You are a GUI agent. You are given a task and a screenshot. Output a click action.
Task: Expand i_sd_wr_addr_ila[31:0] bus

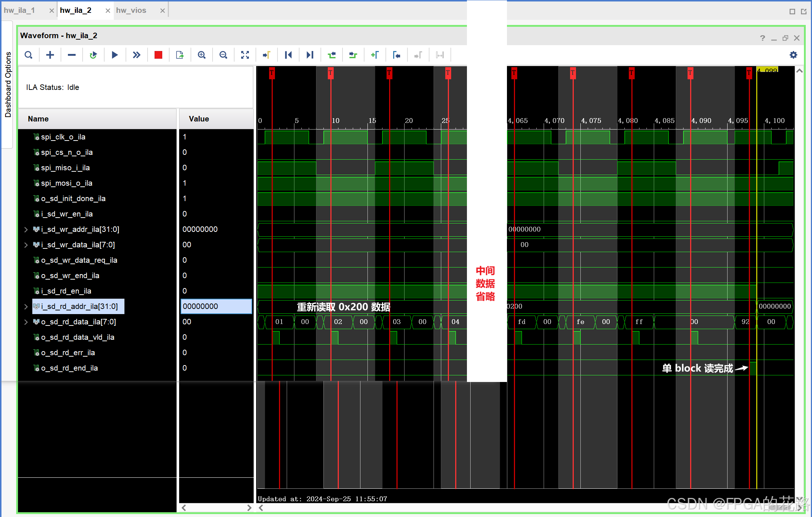pos(26,230)
